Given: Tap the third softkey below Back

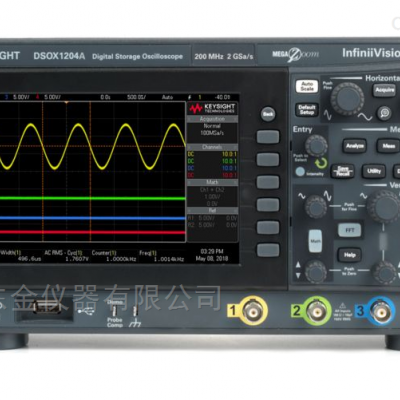Looking at the screenshot, I should tap(268, 182).
